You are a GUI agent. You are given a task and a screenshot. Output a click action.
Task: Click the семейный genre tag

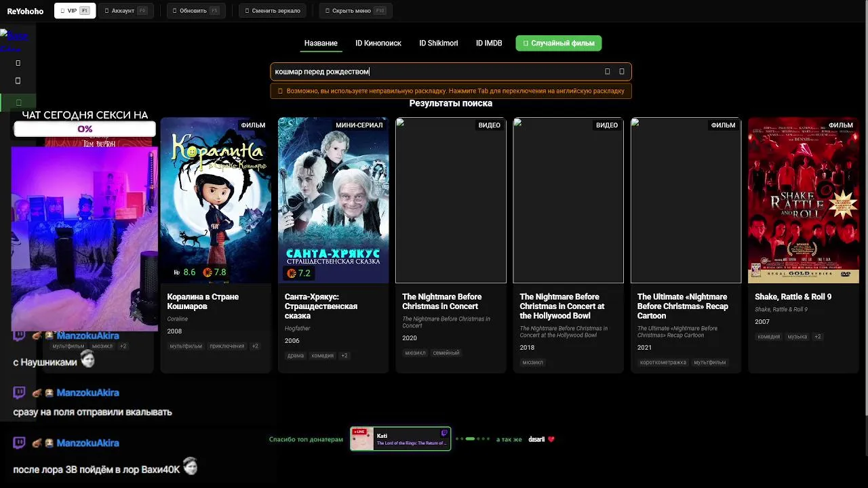pos(446,353)
